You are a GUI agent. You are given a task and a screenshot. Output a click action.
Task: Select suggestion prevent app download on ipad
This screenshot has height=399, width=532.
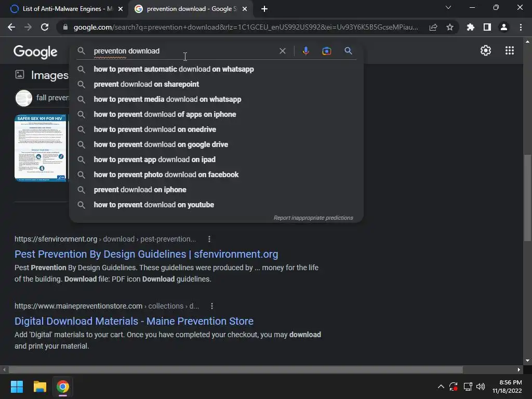(216, 159)
